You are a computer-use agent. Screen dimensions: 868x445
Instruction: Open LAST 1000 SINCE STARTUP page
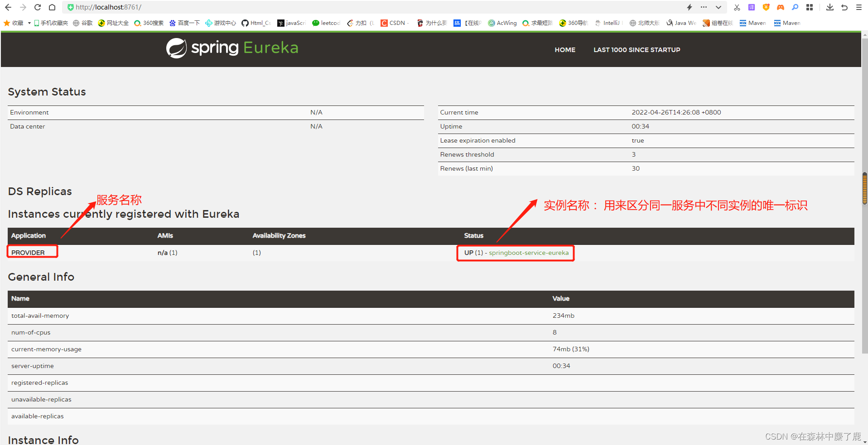tap(637, 50)
